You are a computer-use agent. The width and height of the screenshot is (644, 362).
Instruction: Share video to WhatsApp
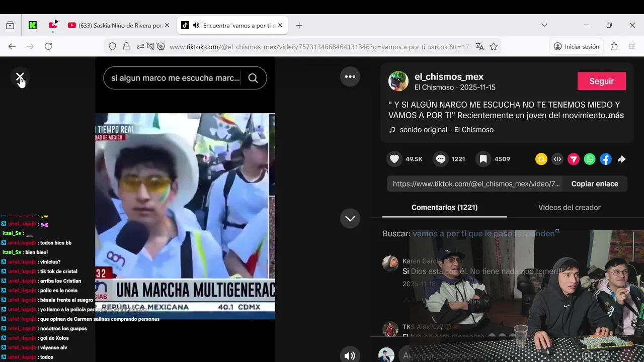[x=590, y=159]
